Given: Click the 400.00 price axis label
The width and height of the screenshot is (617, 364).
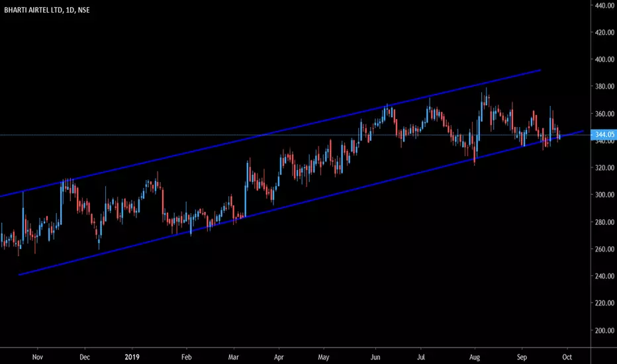Looking at the screenshot, I should click(605, 60).
